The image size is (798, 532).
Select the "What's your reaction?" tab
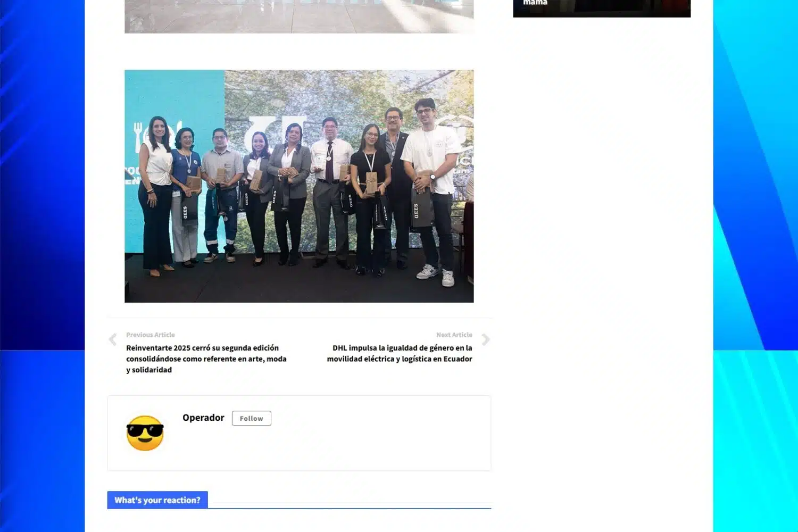157,500
